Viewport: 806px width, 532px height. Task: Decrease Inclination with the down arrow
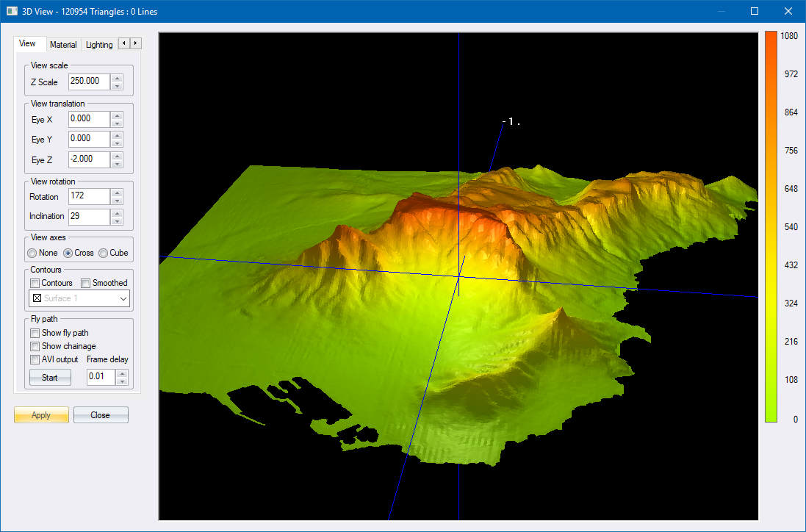tap(116, 220)
